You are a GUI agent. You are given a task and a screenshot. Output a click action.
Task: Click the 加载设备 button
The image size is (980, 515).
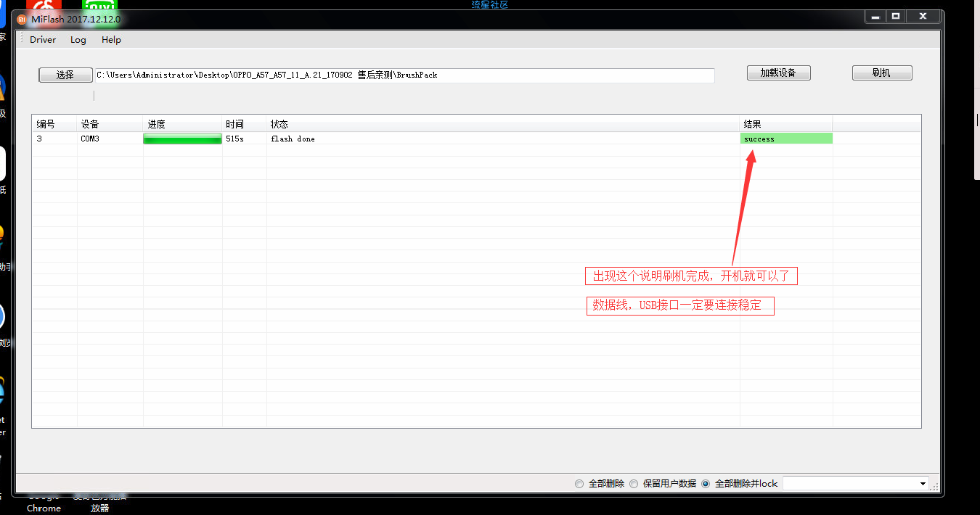pyautogui.click(x=778, y=73)
